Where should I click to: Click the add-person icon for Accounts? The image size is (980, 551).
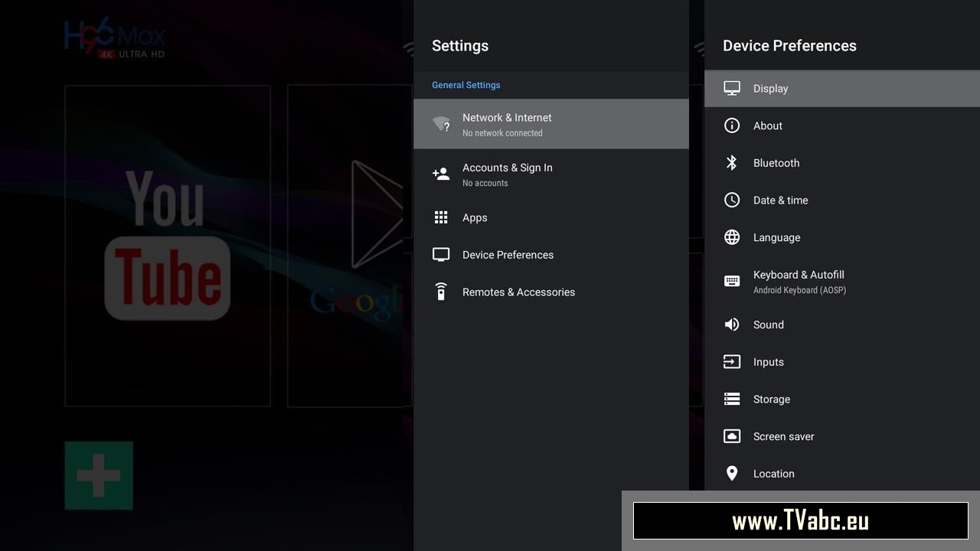click(x=441, y=174)
